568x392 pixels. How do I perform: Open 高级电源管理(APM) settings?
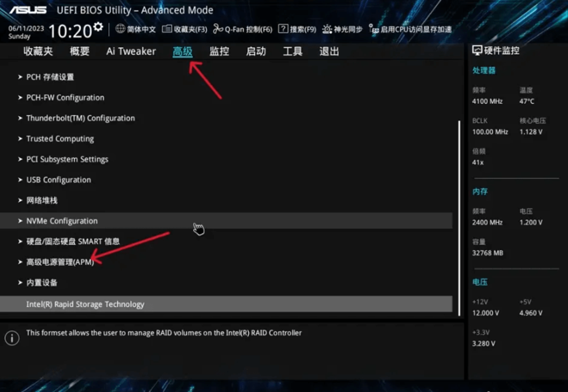pyautogui.click(x=60, y=262)
